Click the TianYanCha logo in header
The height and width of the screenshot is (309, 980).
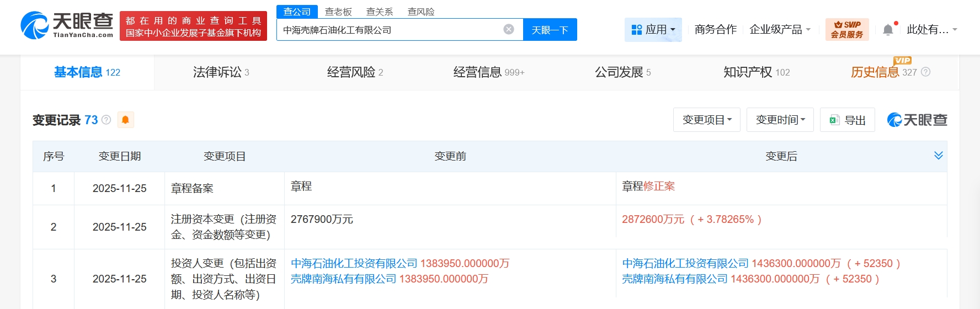67,25
